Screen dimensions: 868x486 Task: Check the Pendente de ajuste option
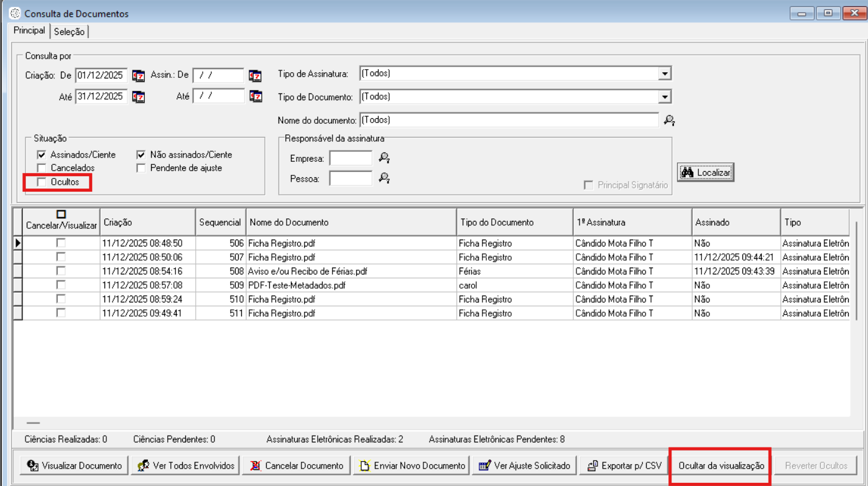coord(141,168)
